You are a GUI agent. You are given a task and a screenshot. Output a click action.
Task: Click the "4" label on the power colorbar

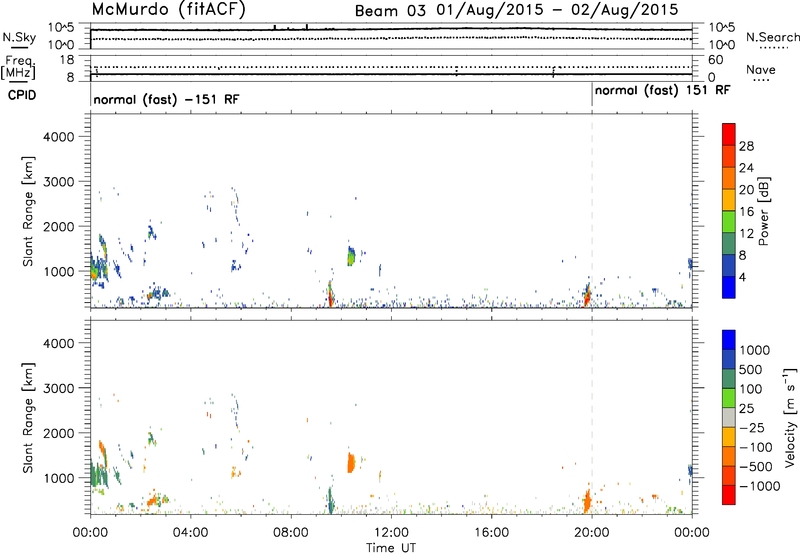tap(742, 277)
